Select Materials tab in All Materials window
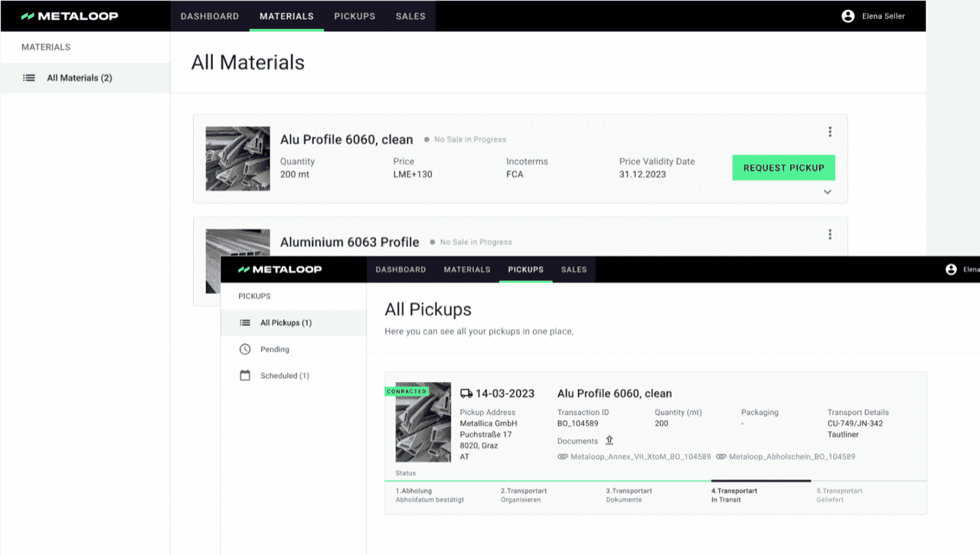This screenshot has height=555, width=980. 286,16
